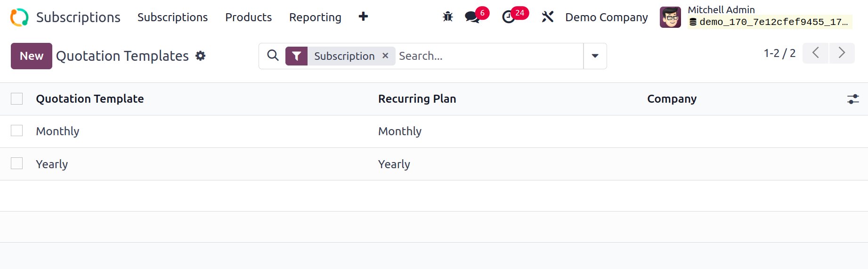The image size is (868, 269).
Task: Open the chat conversations icon
Action: pos(472,17)
